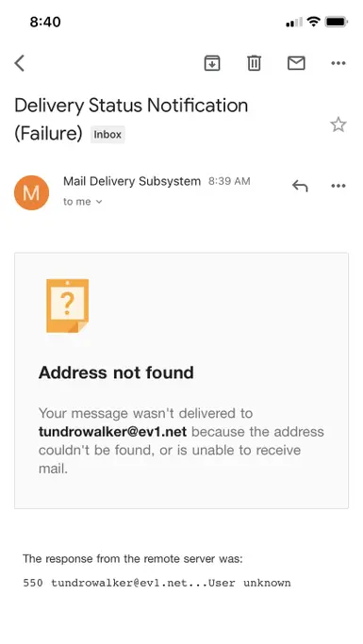
Task: Open message more options beside reply
Action: point(338,186)
